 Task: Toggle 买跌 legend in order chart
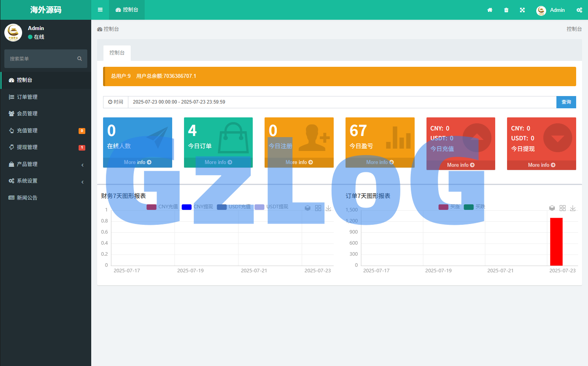click(474, 207)
